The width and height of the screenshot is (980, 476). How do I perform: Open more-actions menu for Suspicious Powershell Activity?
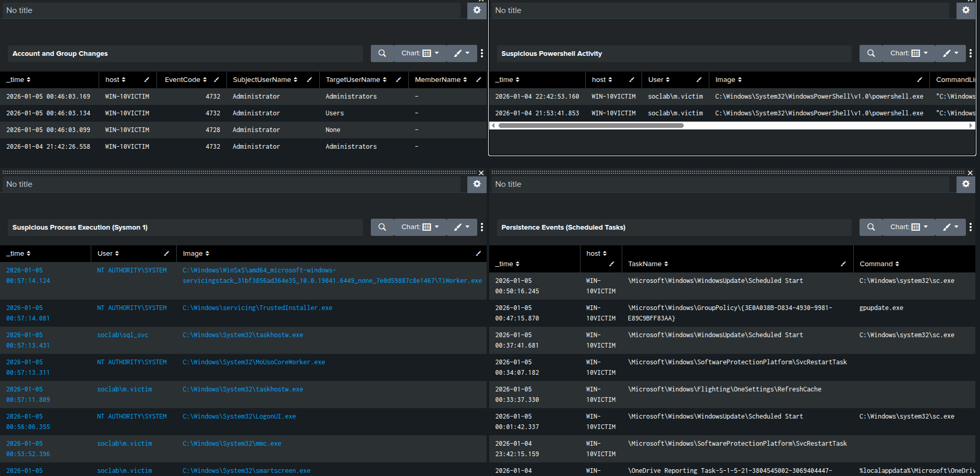[x=971, y=53]
